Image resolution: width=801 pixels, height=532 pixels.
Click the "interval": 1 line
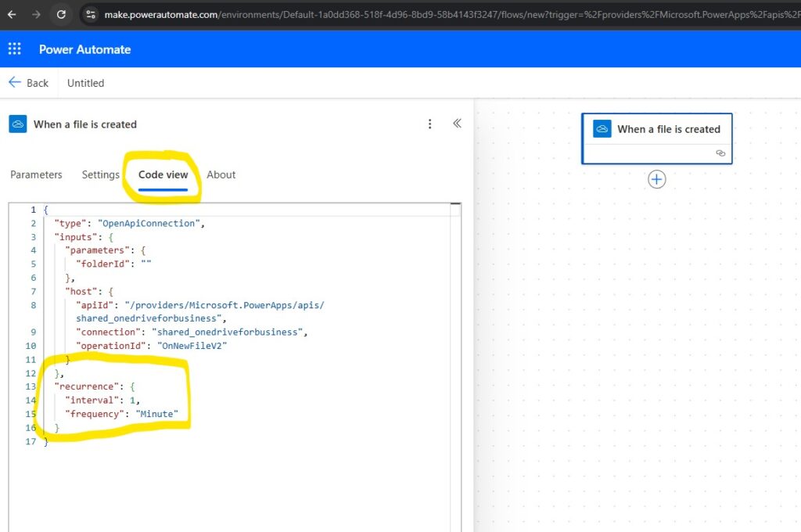point(102,400)
